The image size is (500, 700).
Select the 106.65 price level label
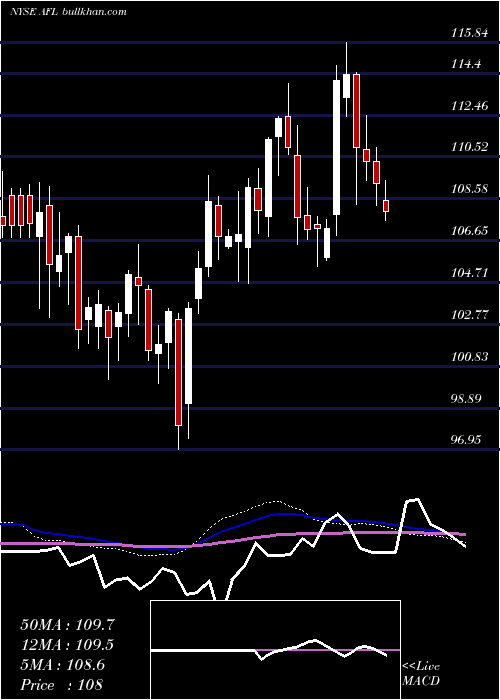point(470,231)
